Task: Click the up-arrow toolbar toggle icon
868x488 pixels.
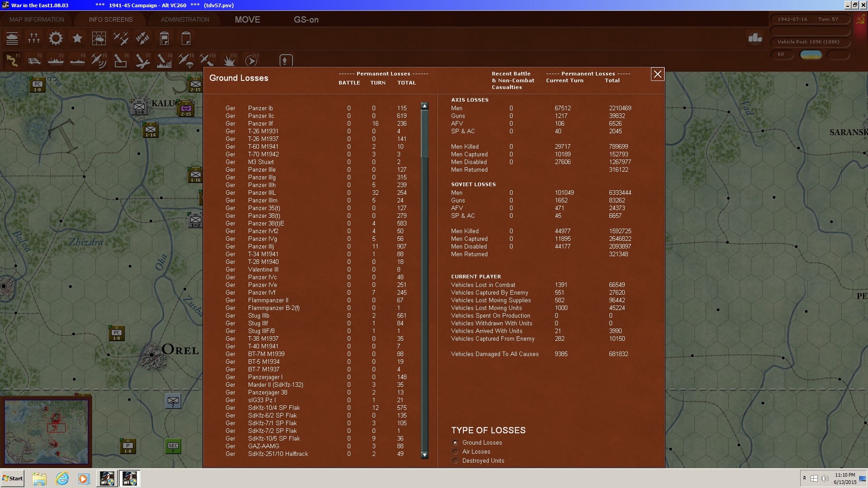Action: point(285,60)
